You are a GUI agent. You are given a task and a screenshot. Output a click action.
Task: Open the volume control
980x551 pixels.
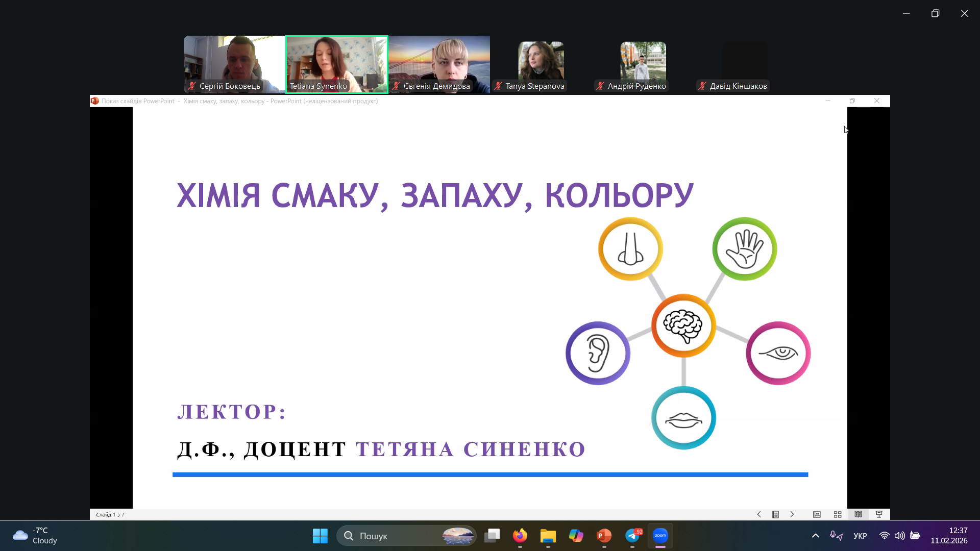point(899,536)
